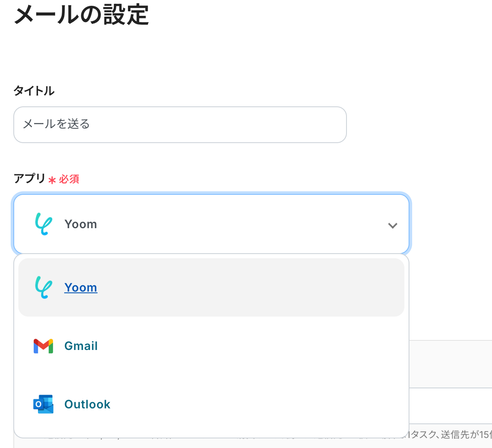492x448 pixels.
Task: Click the タイトル label
Action: pyautogui.click(x=34, y=91)
